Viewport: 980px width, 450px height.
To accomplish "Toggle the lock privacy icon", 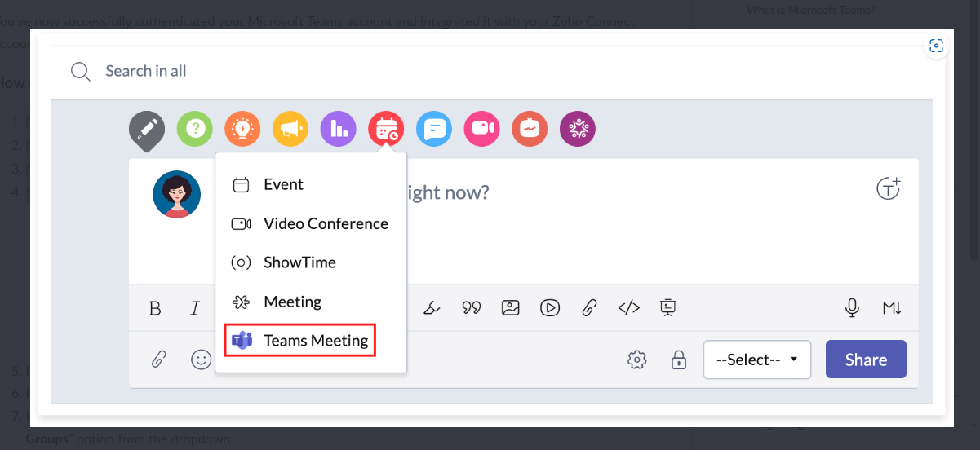I will click(679, 360).
